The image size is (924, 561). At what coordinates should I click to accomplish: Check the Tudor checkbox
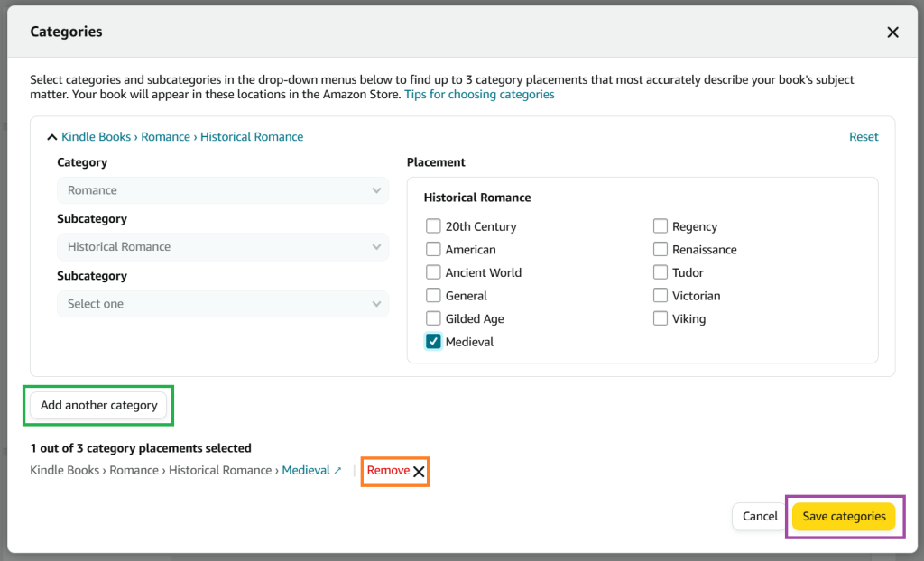(660, 272)
